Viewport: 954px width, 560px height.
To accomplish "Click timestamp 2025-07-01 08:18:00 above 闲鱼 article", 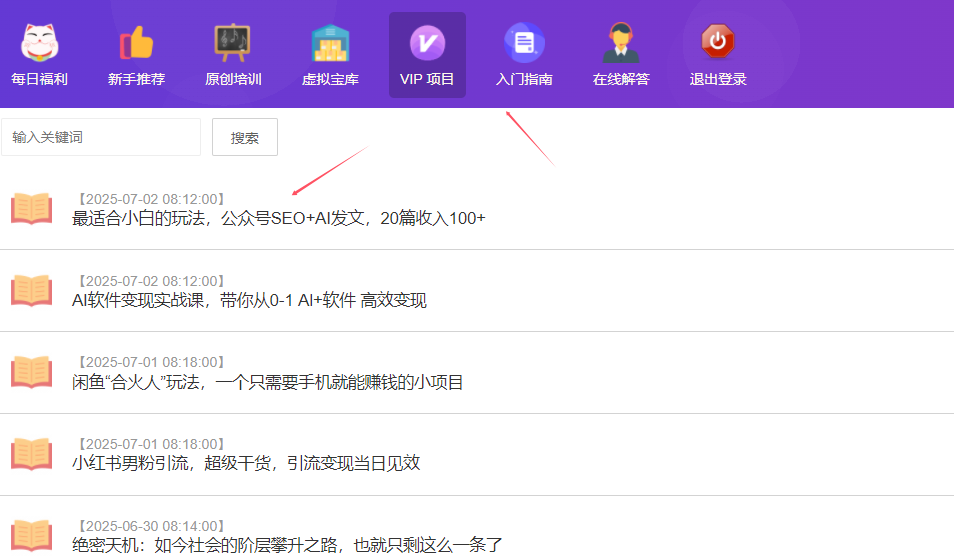I will click(x=151, y=362).
